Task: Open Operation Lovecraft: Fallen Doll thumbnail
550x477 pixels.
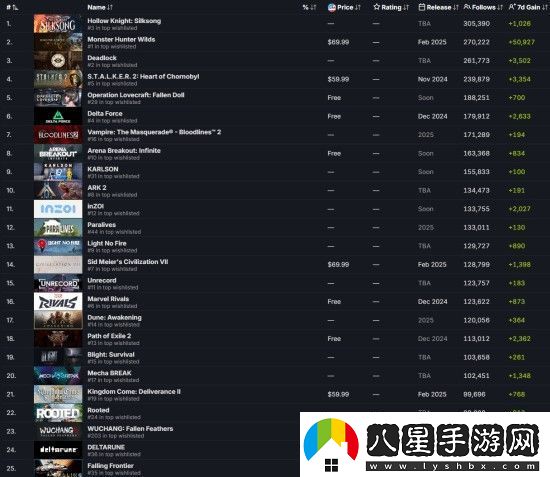Action: [x=58, y=98]
